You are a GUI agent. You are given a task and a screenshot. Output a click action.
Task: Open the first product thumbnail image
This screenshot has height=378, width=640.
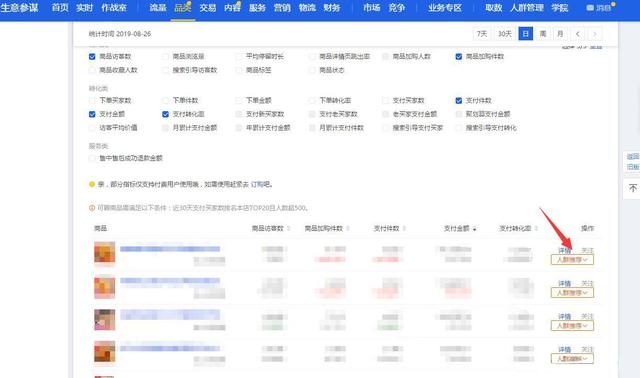104,253
